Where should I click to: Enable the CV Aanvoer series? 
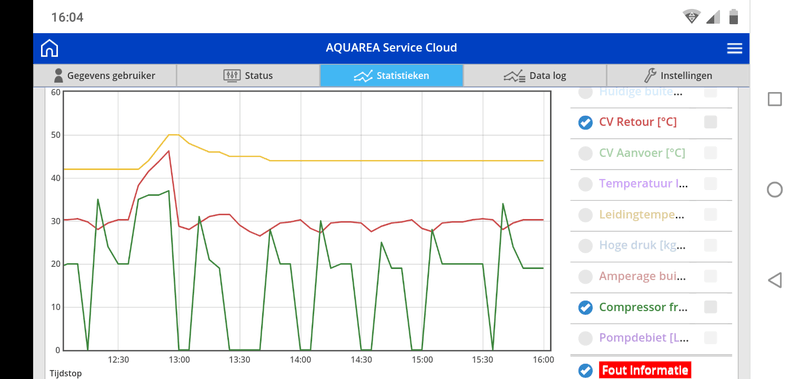(x=585, y=153)
